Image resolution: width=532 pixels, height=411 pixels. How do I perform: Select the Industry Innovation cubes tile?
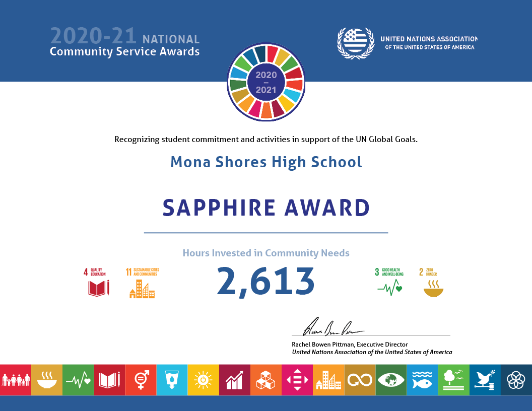tap(266, 380)
